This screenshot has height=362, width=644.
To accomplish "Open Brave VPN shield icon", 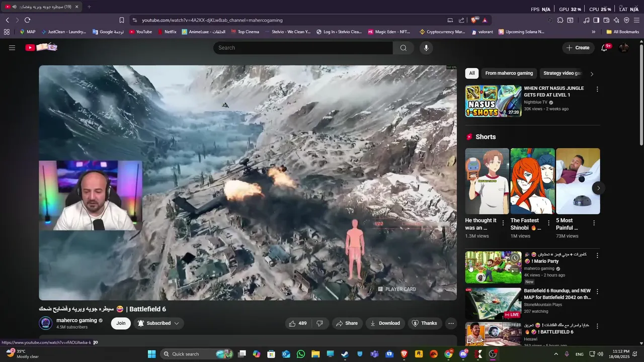I will pyautogui.click(x=626, y=20).
